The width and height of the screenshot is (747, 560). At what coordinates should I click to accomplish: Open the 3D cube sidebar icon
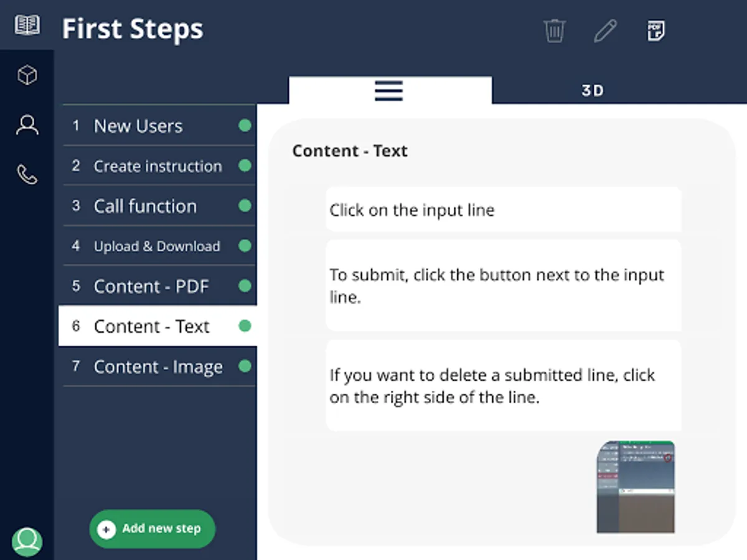tap(27, 75)
